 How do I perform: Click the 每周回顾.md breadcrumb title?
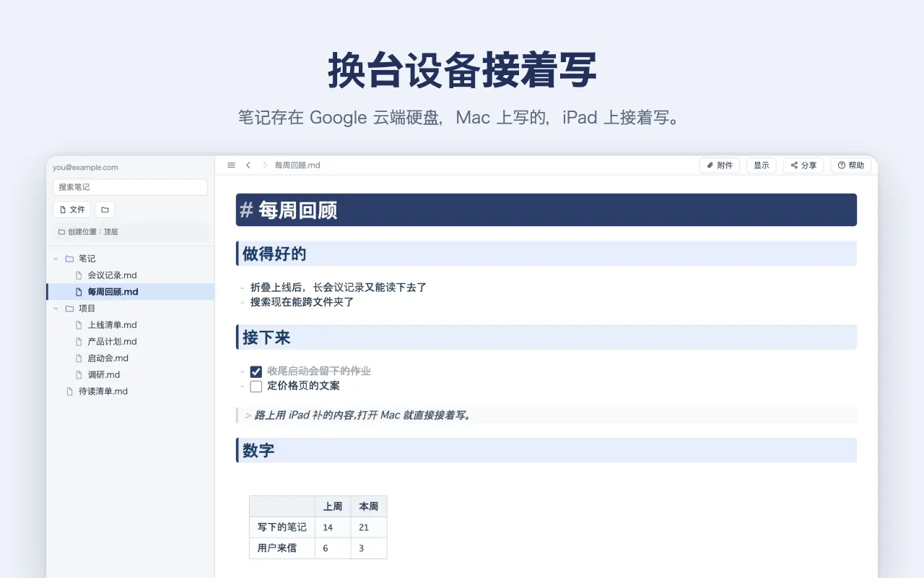(x=297, y=165)
